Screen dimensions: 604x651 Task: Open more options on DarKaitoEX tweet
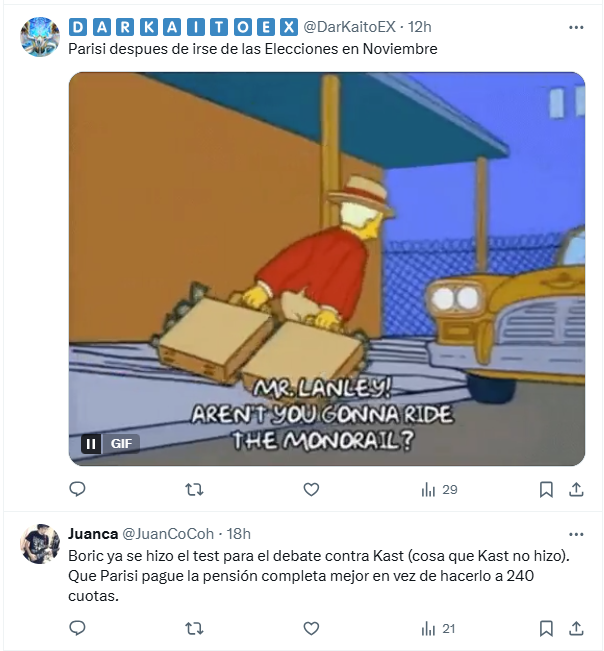click(x=576, y=27)
